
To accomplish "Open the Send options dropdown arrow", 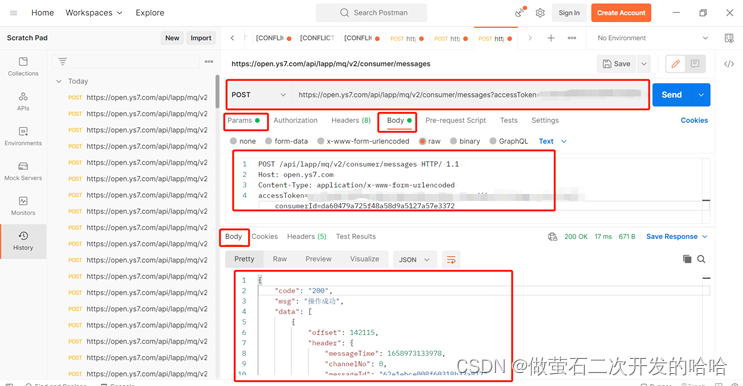I will click(701, 95).
